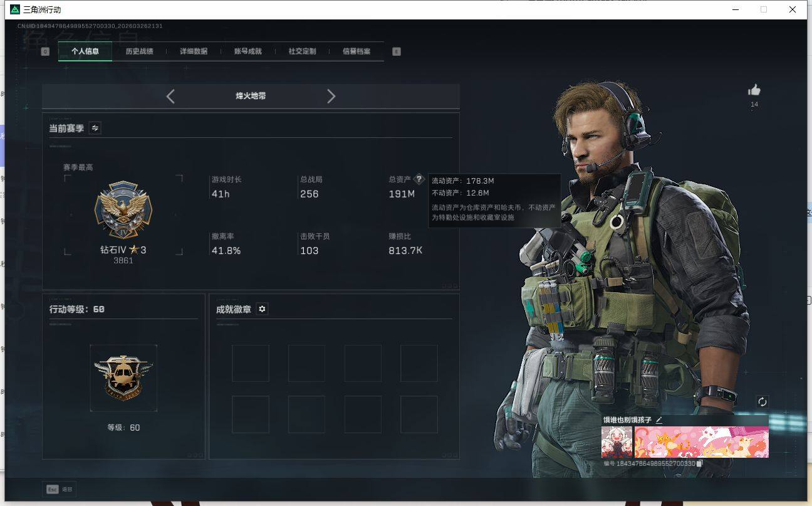The image size is (812, 506).
Task: Click the Q key hint before the tabs
Action: (45, 51)
